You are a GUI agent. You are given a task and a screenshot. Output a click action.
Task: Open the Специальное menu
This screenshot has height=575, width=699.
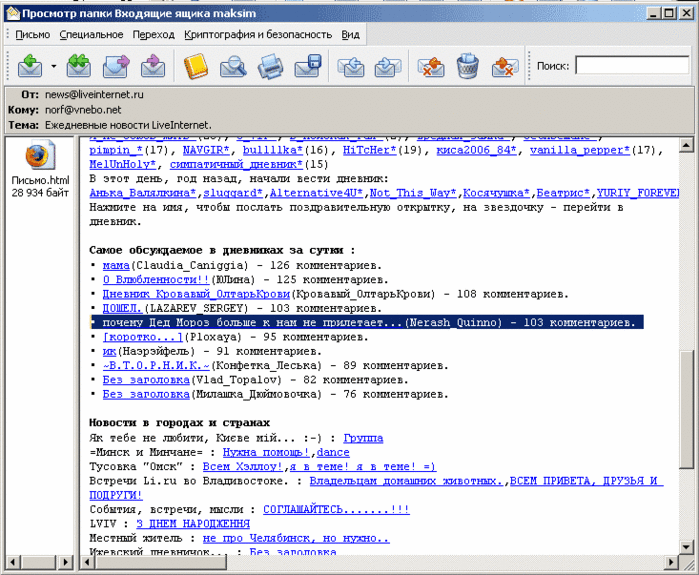[x=91, y=35]
